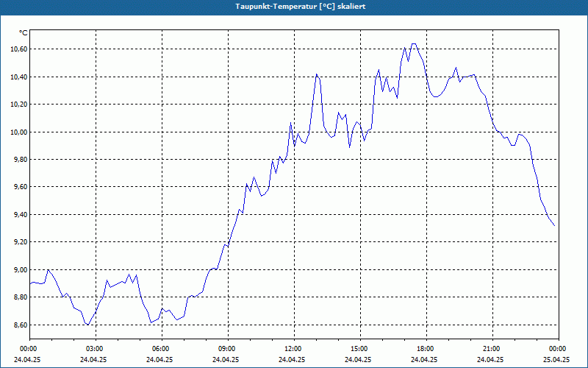Click the 9,80 y-axis label
This screenshot has width=588, height=368.
[21, 160]
